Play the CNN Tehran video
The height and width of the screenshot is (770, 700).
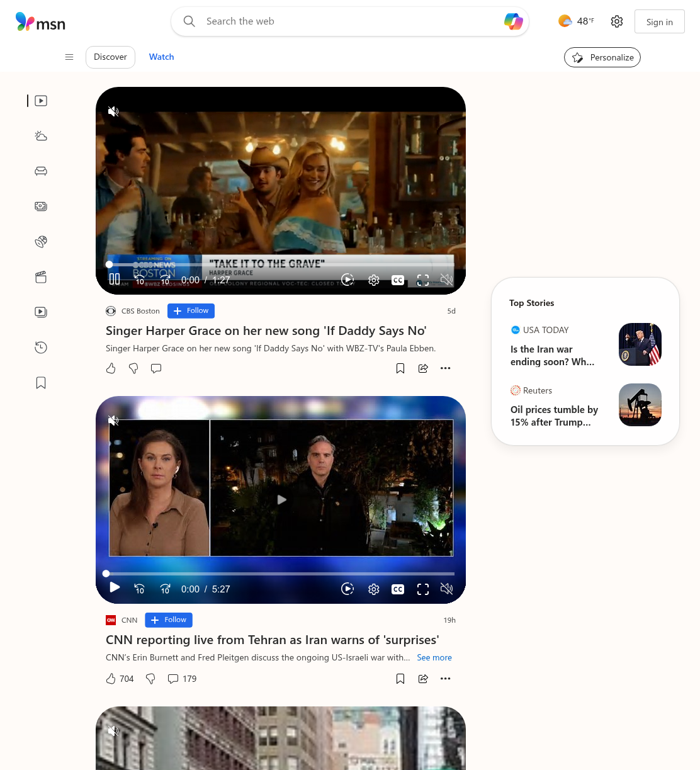(115, 587)
